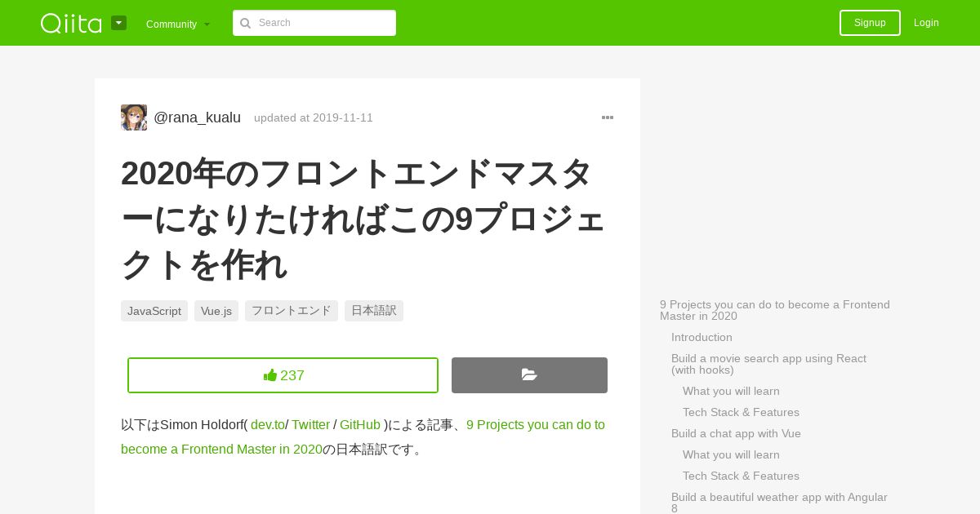This screenshot has width=980, height=514.
Task: Select 'Tech Stack & Features' under chat app
Action: (x=741, y=476)
